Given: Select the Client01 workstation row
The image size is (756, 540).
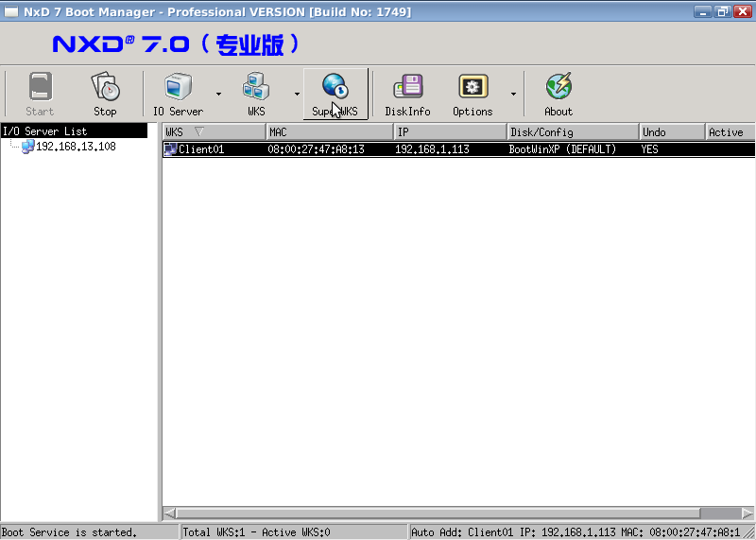Looking at the screenshot, I should click(458, 149).
